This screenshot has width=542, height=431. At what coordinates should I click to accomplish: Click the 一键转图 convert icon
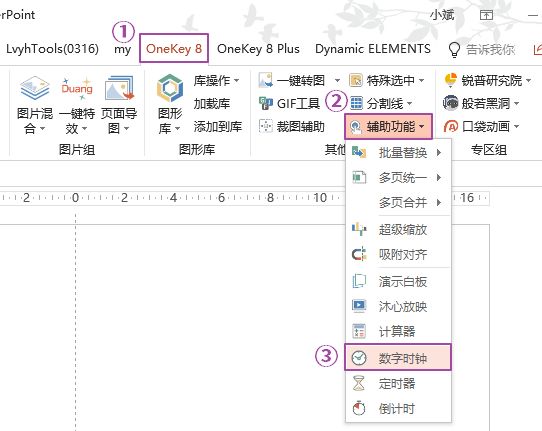(265, 80)
